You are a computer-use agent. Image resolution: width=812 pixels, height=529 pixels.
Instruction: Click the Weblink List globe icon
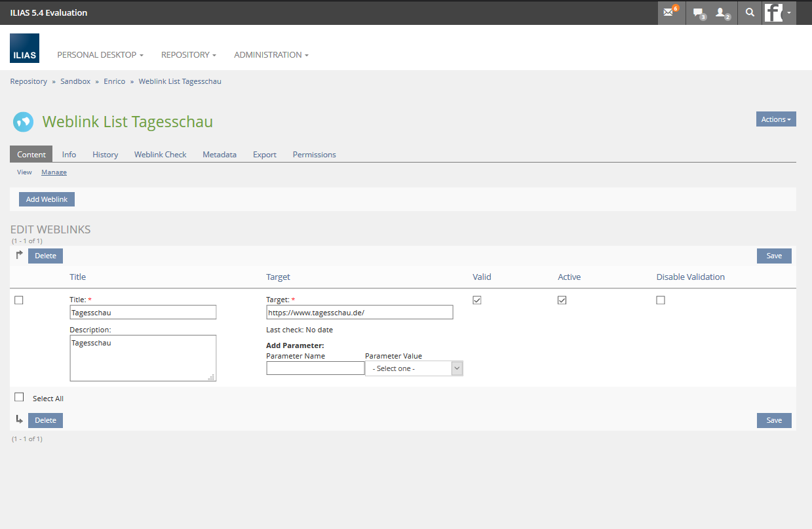pos(23,122)
